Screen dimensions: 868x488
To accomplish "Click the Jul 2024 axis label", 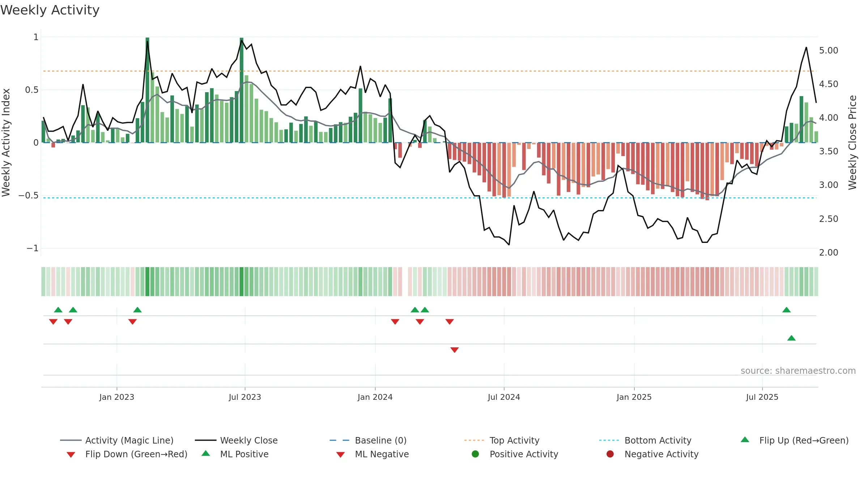I will pos(504,397).
